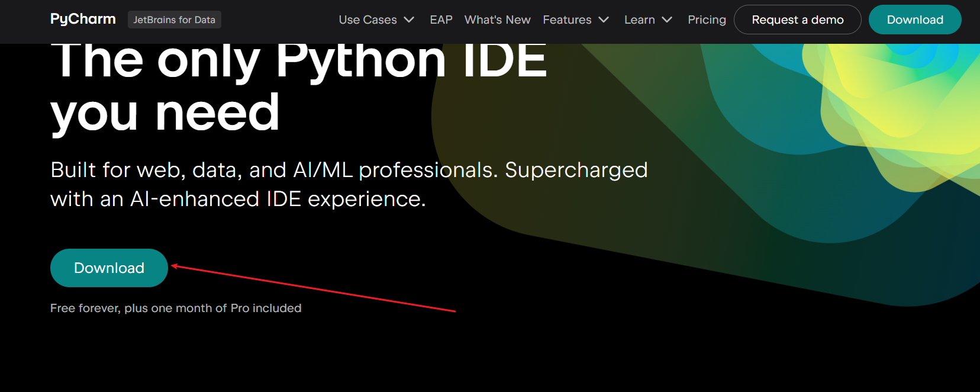Click the PyCharm logo in the header

click(83, 20)
